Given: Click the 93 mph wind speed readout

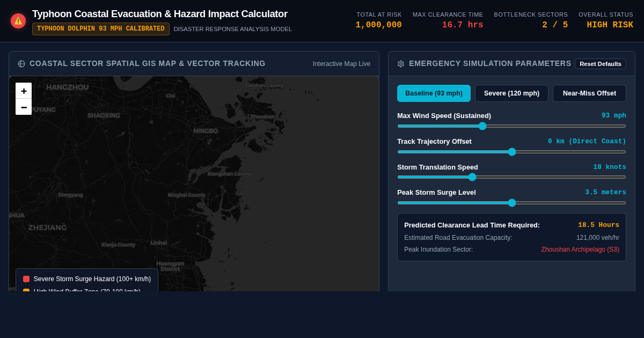Looking at the screenshot, I should pos(613,115).
